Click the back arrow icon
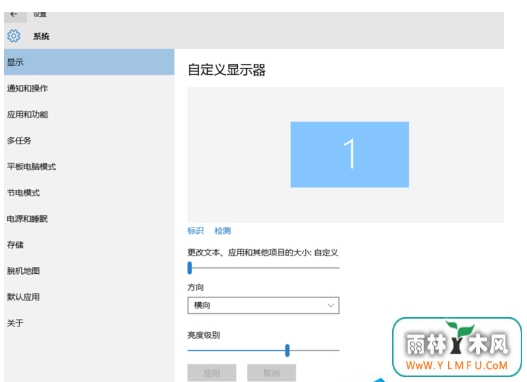Image resolution: width=527 pixels, height=382 pixels. (14, 15)
